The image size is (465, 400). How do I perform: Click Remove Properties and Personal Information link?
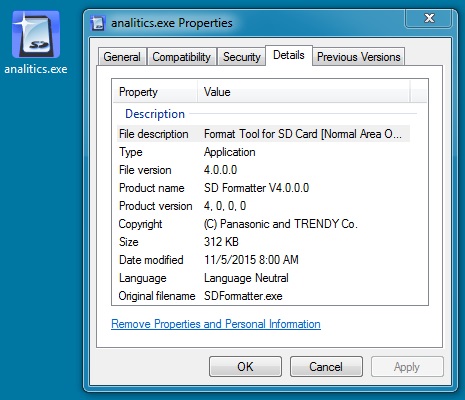coord(216,324)
